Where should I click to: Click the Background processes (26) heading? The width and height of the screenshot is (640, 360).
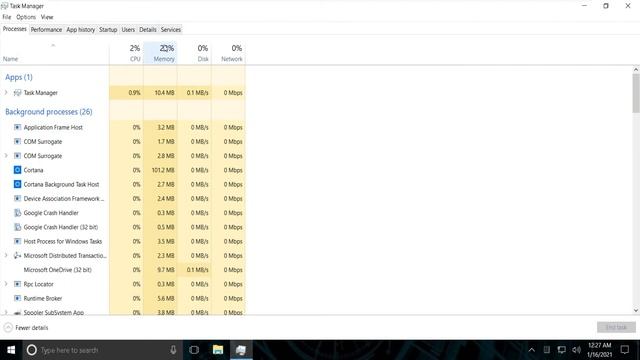tap(49, 112)
